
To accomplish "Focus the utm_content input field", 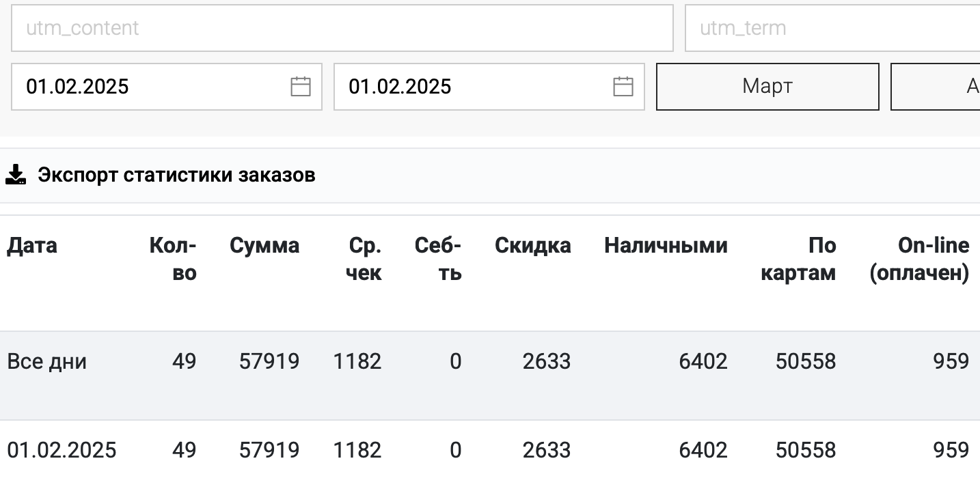I will [x=342, y=28].
